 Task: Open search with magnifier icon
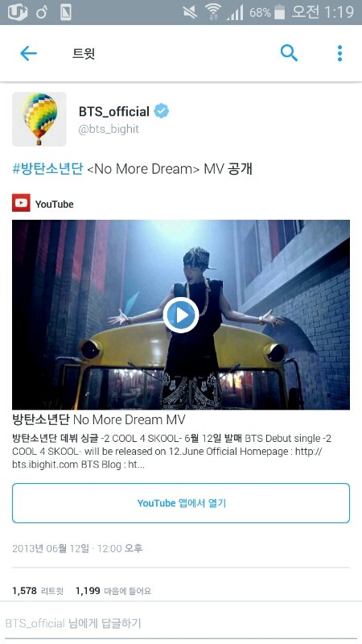pos(289,53)
